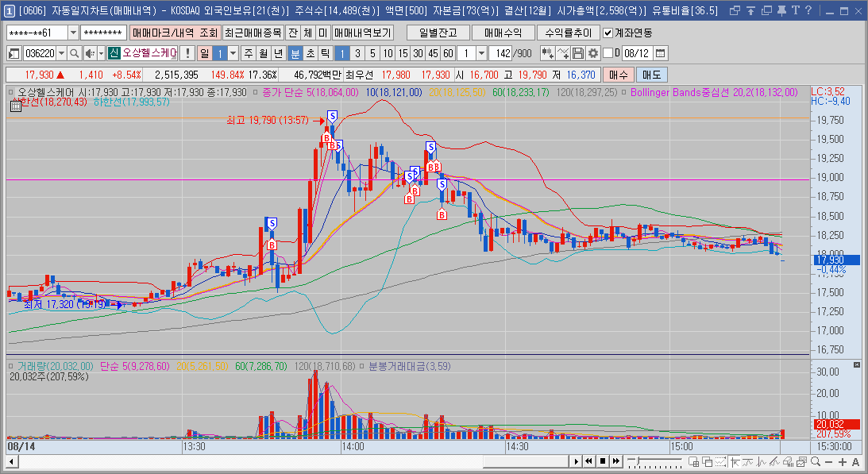Image resolution: width=868 pixels, height=474 pixels.
Task: Select the 초 seconds chart toggle
Action: 311,53
